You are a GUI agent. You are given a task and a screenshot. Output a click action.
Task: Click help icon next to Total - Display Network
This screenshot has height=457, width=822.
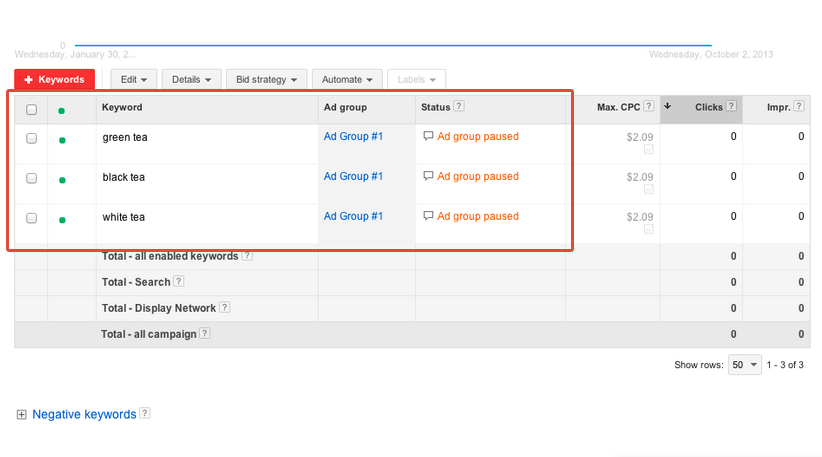pyautogui.click(x=225, y=308)
